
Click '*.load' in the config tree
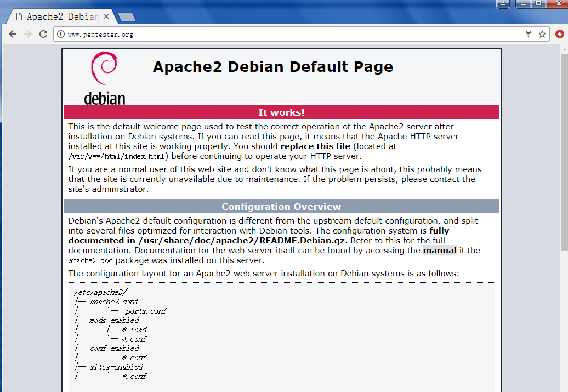point(134,329)
